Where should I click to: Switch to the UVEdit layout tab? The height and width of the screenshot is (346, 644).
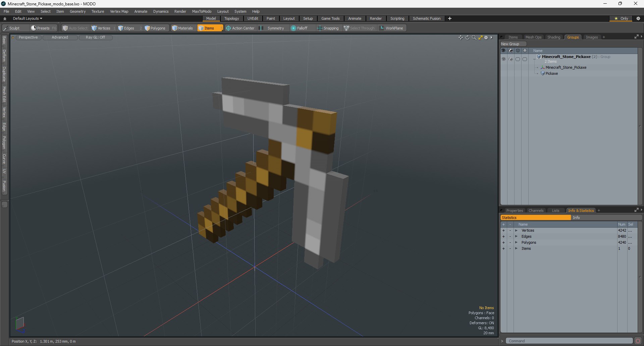[253, 18]
